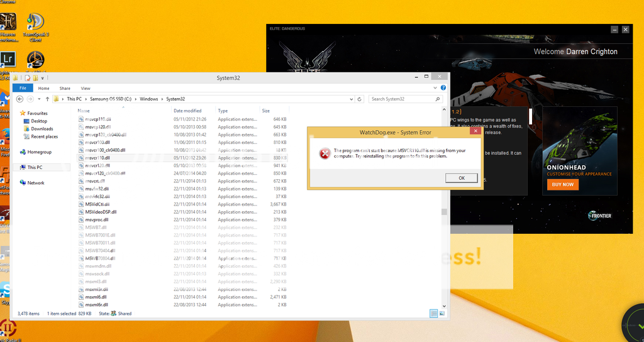Click the Favourites star icon in navigation pane
Viewport: 644px width, 342px height.
pos(23,113)
